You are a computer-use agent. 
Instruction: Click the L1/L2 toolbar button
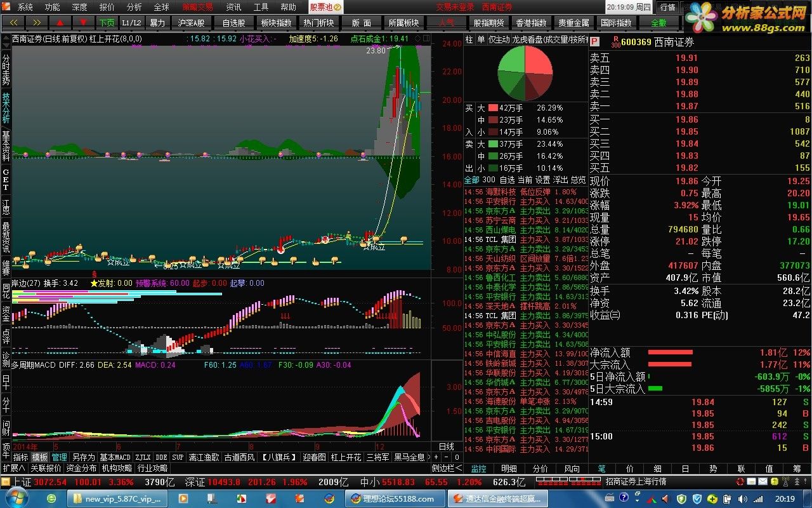click(132, 22)
